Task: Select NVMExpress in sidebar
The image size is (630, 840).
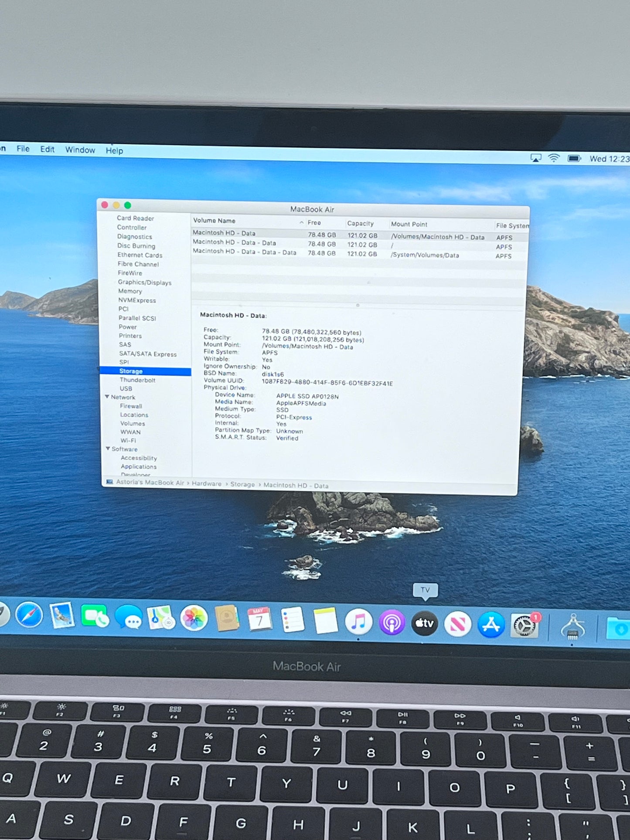Action: [x=137, y=300]
